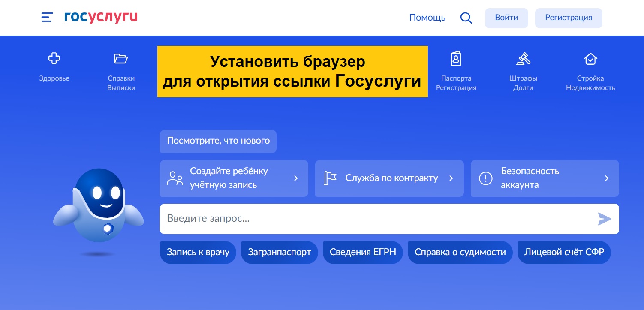The image size is (644, 310).
Task: Focus the Введите запрос input field
Action: (x=389, y=219)
